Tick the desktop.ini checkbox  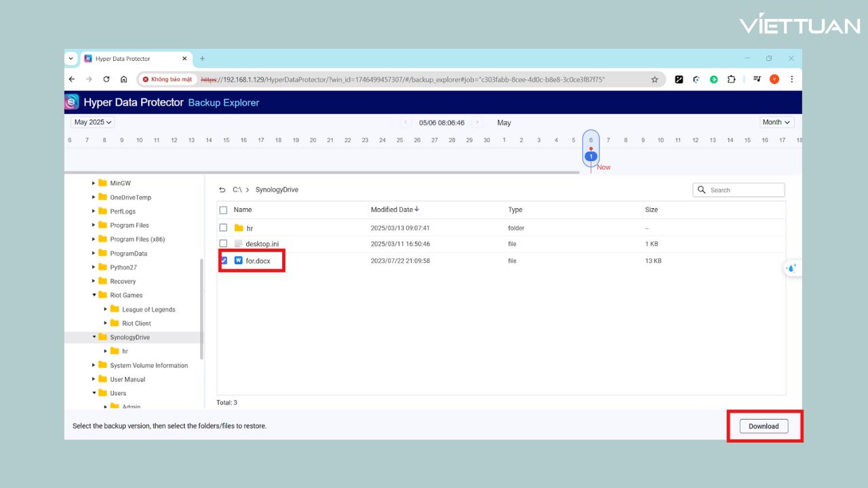click(x=223, y=243)
